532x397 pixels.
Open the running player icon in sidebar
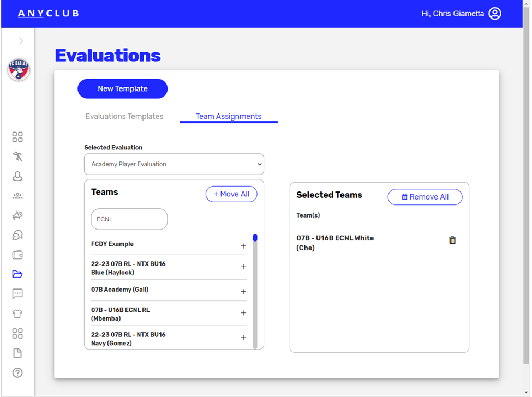click(x=17, y=157)
